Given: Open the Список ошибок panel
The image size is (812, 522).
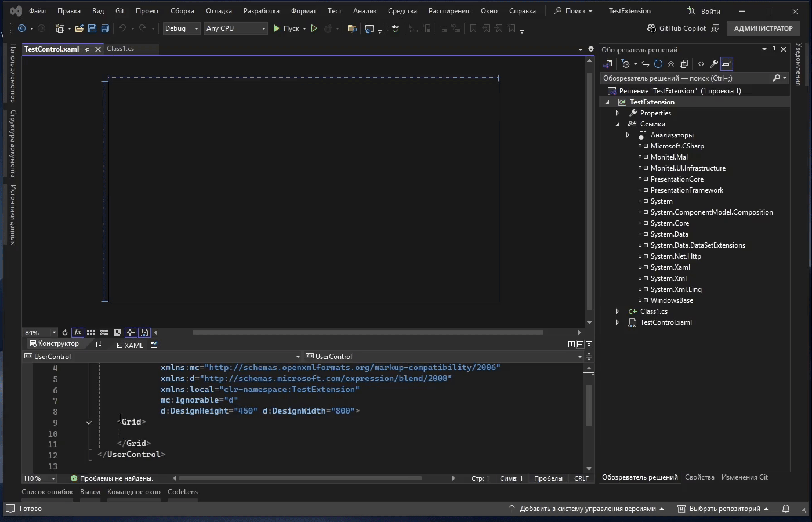Looking at the screenshot, I should [48, 492].
